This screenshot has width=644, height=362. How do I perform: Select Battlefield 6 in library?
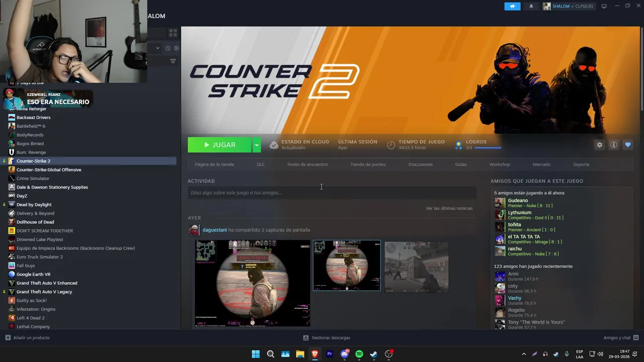[31, 126]
